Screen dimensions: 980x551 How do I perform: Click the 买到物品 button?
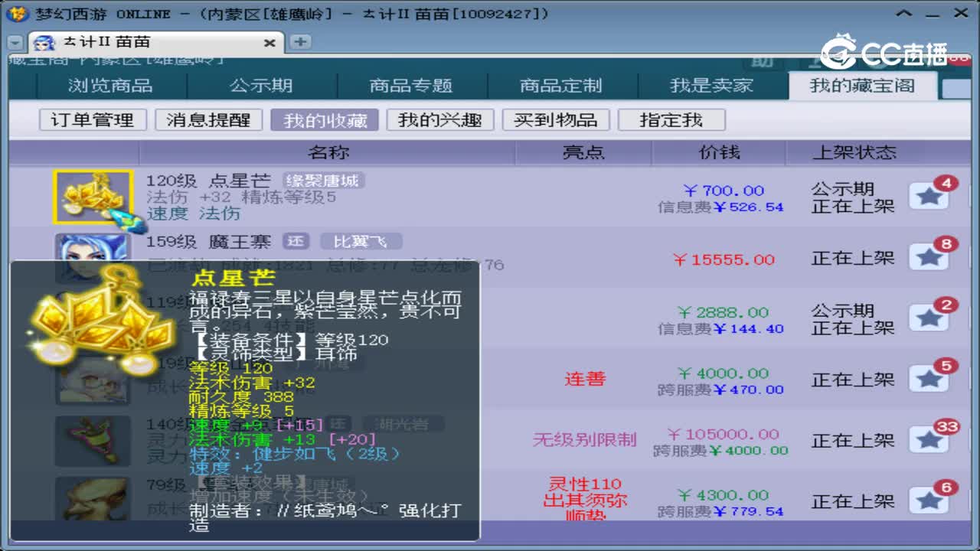556,119
